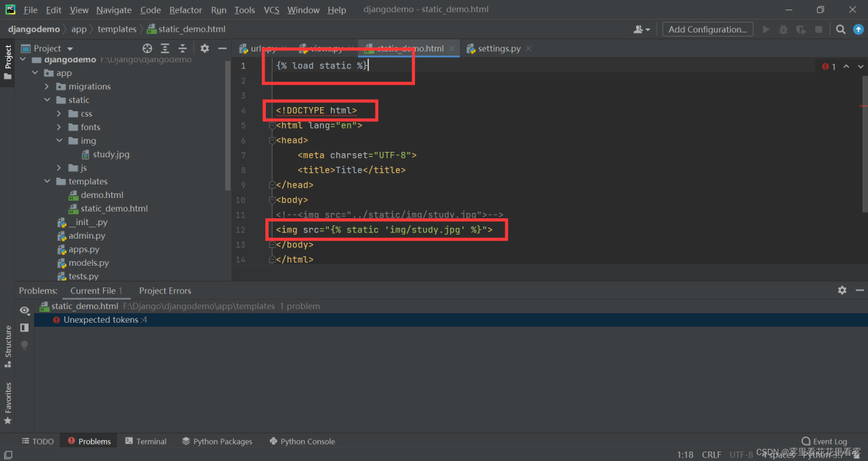Toggle the eye icon in Problems panel
This screenshot has width=868, height=461.
24,310
